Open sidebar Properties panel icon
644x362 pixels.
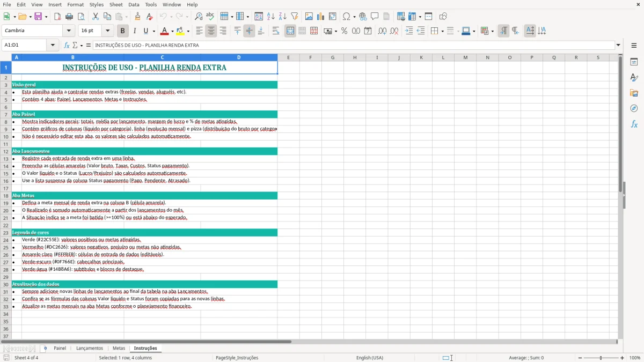[634, 62]
